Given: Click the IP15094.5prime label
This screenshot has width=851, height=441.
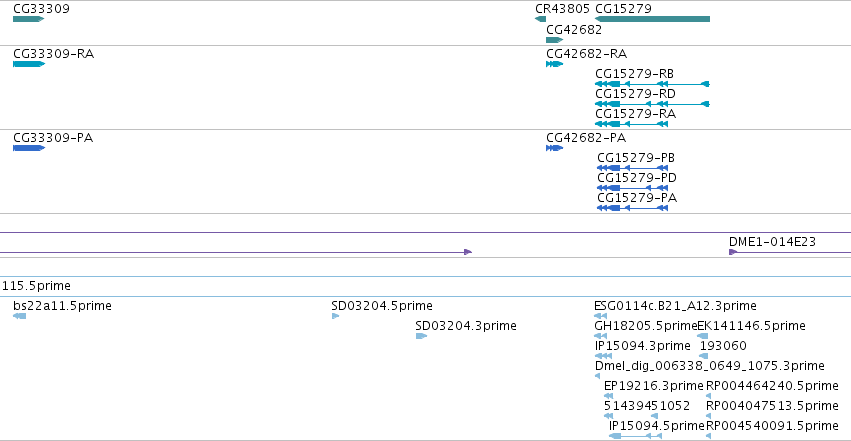Looking at the screenshot, I should pyautogui.click(x=657, y=426).
